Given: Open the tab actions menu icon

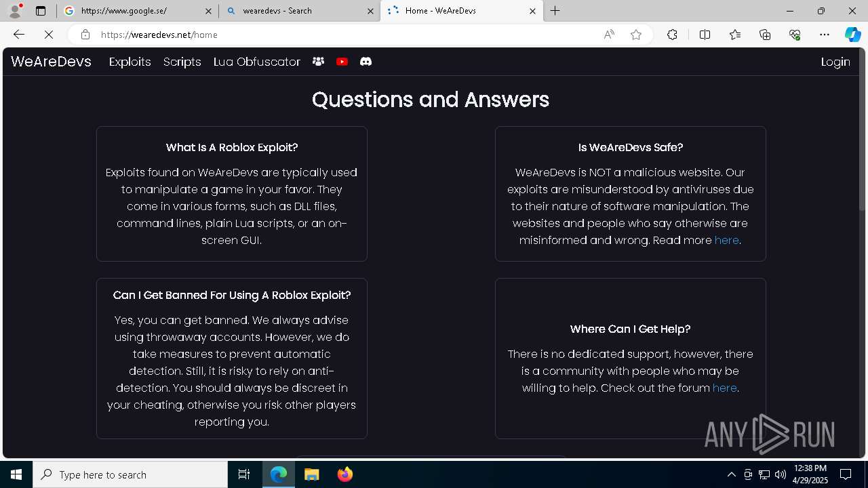Looking at the screenshot, I should tap(41, 11).
